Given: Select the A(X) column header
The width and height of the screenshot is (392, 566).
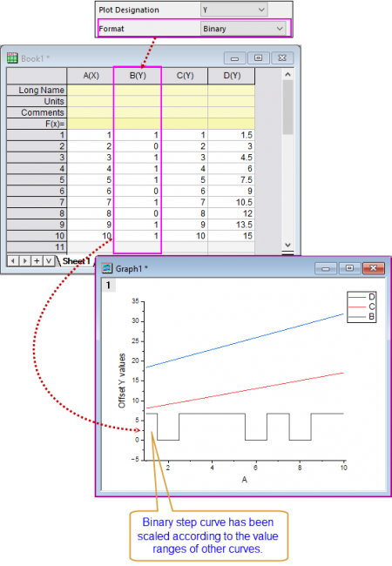Looking at the screenshot, I should [91, 76].
